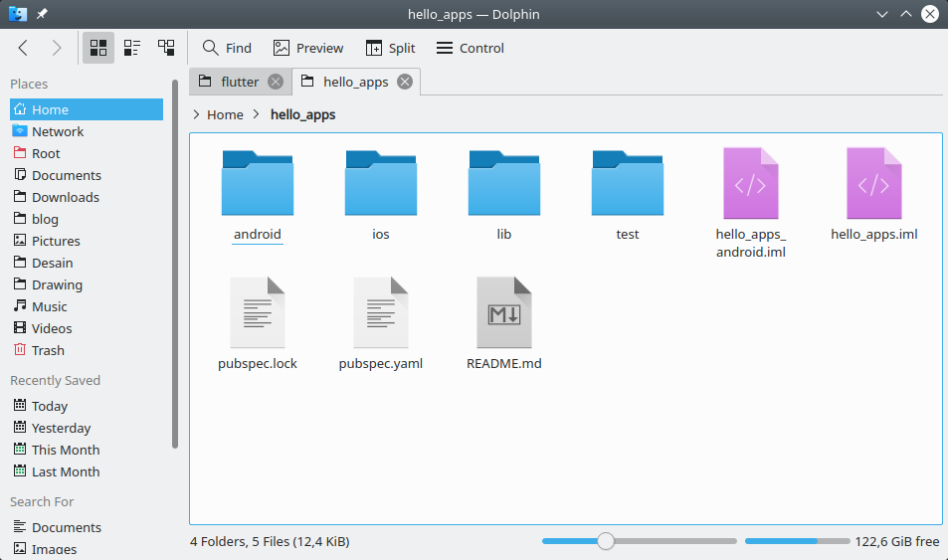Open the Control menu
Viewport: 948px width, 560px height.
(x=471, y=48)
